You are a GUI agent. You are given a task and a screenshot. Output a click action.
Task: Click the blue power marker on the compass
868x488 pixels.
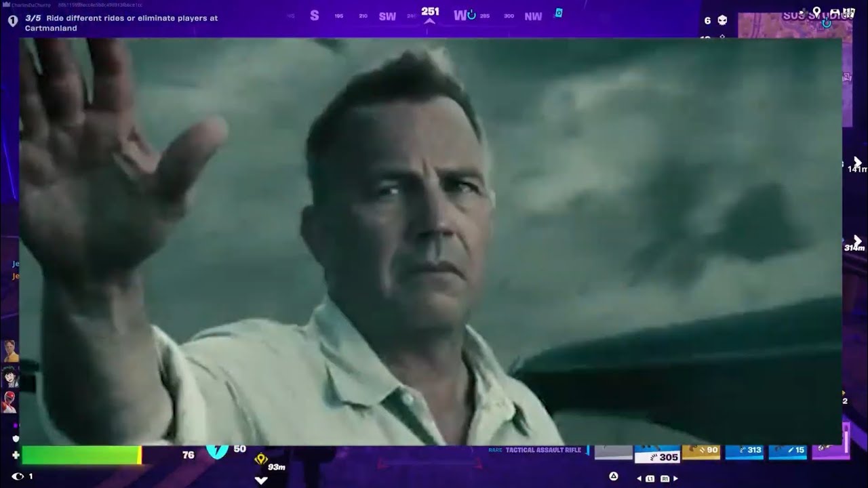[x=471, y=15]
